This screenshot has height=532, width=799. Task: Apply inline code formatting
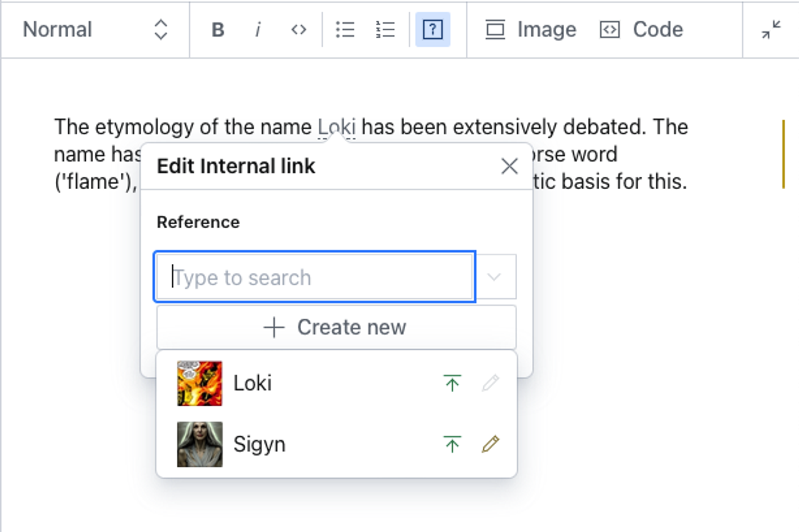pos(298,30)
